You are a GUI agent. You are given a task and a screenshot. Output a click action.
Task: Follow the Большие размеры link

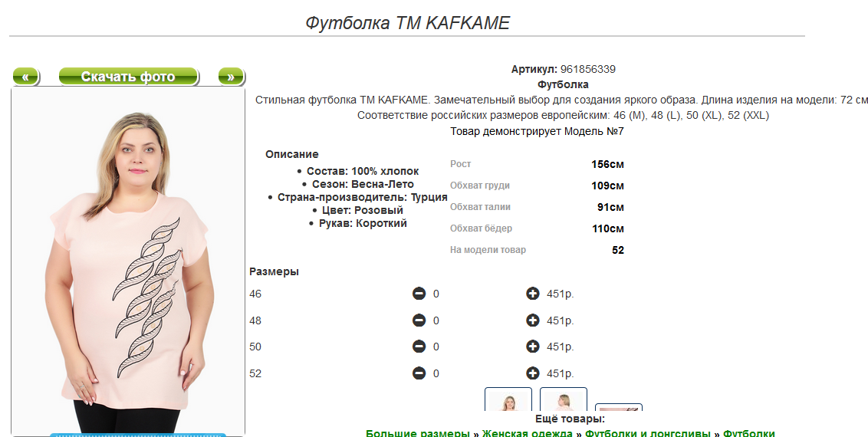tap(417, 433)
